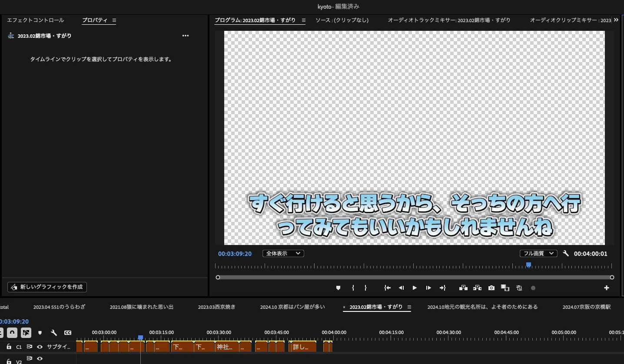Switch to the プロパティ tab

tap(95, 20)
